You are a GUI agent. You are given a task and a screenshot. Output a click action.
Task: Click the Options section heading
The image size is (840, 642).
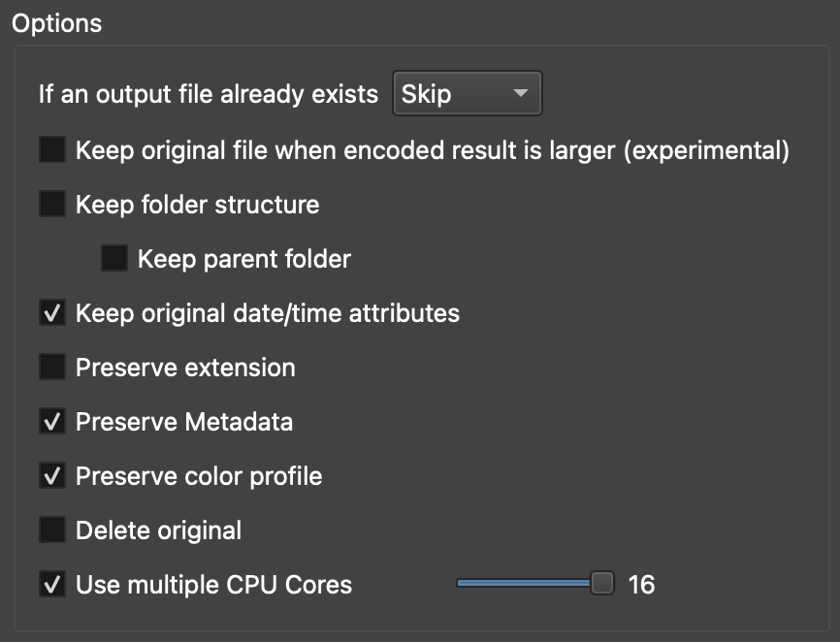tap(56, 22)
